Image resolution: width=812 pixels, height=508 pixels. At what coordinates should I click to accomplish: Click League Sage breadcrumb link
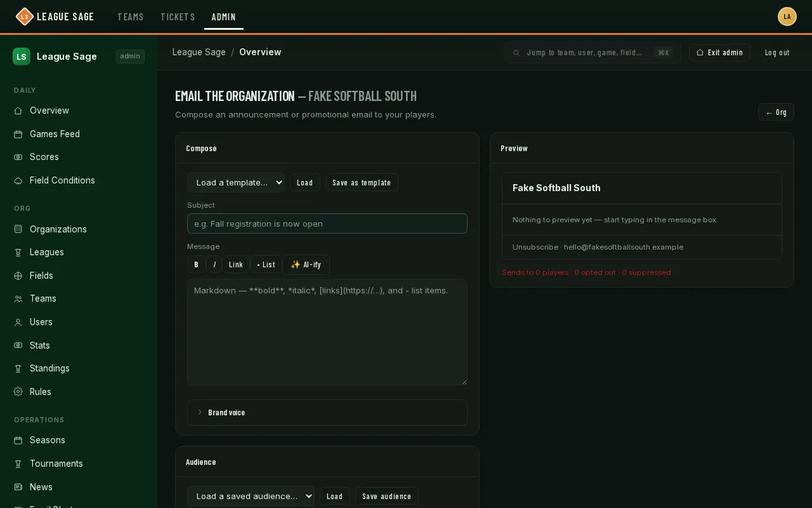[199, 52]
